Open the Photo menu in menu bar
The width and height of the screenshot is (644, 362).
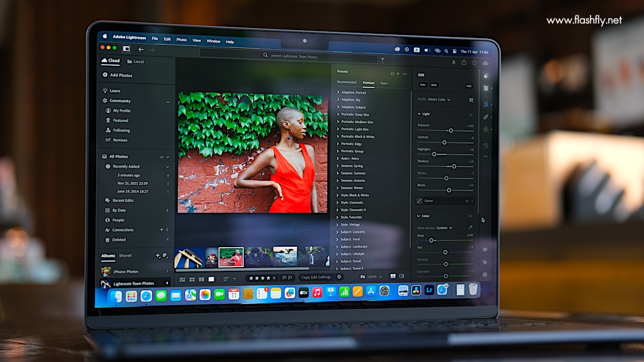(181, 40)
